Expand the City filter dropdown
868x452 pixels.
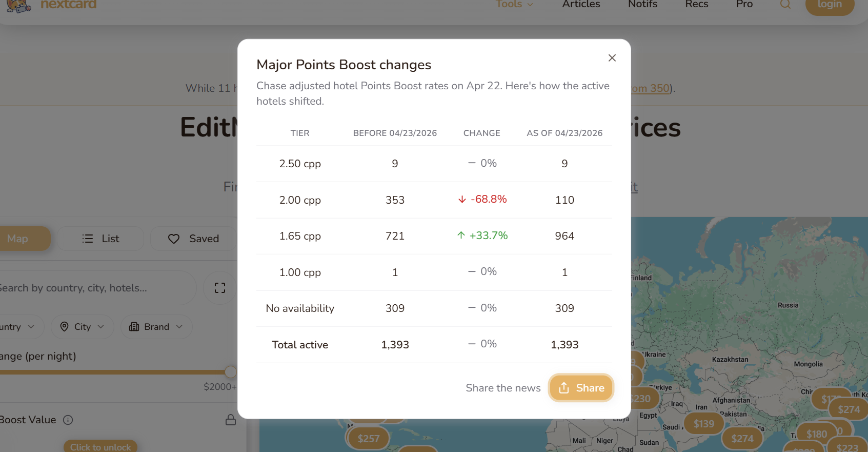click(82, 327)
